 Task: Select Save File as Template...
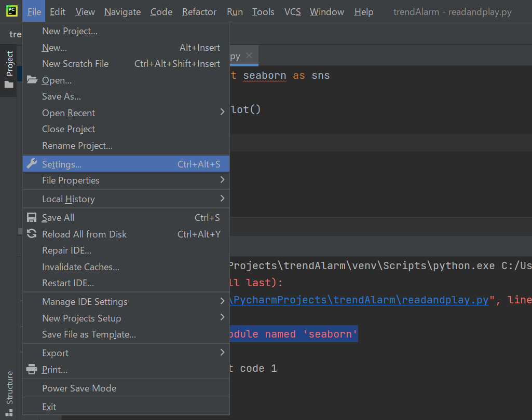pos(126,334)
